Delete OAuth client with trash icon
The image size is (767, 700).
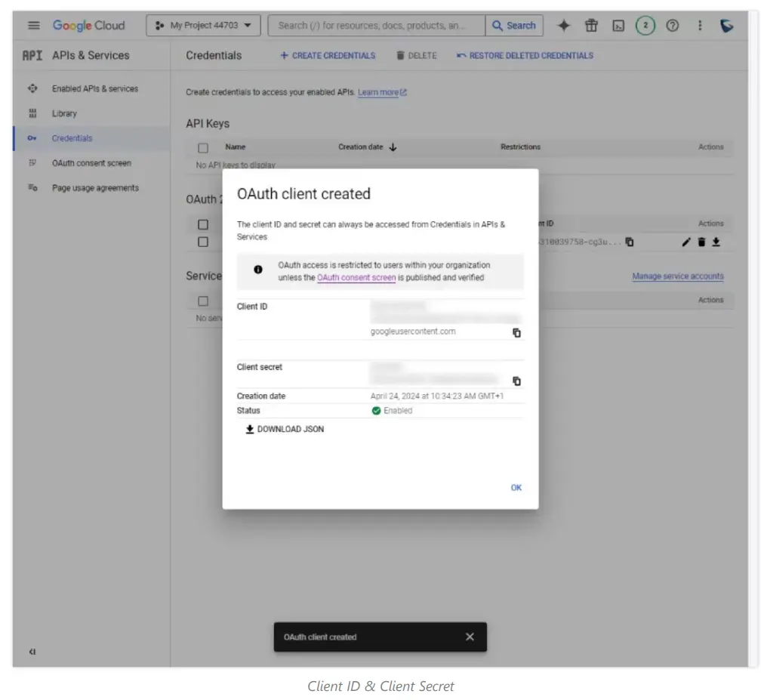pyautogui.click(x=701, y=242)
